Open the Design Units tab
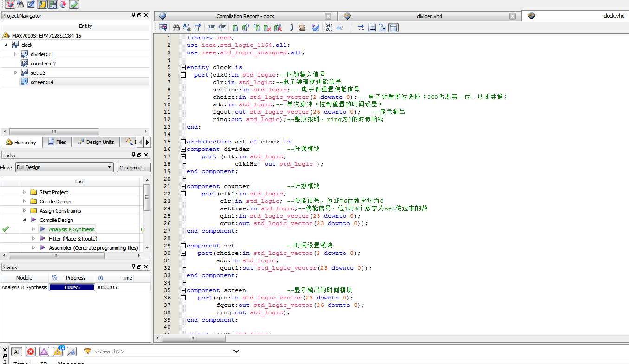The width and height of the screenshot is (629, 364). click(x=96, y=142)
